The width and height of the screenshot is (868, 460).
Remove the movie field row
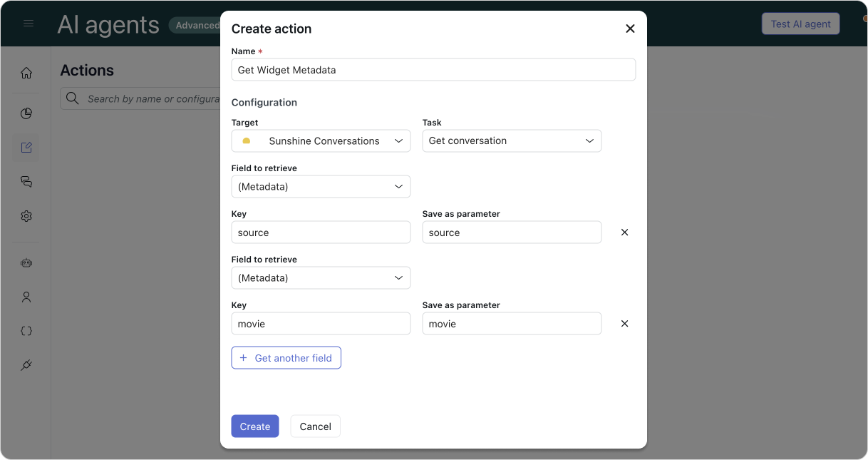coord(624,324)
